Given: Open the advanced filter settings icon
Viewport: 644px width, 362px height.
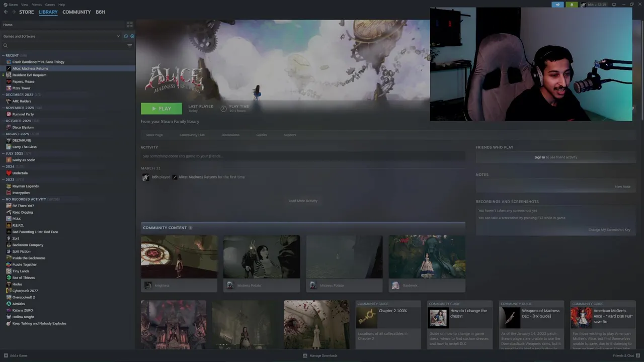Looking at the screenshot, I should (x=130, y=46).
